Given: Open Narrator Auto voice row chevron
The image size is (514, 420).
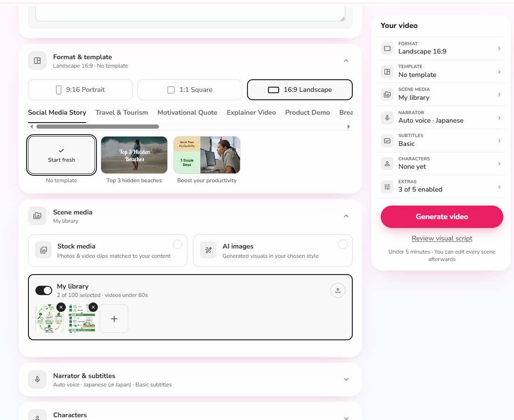Looking at the screenshot, I should tap(499, 118).
